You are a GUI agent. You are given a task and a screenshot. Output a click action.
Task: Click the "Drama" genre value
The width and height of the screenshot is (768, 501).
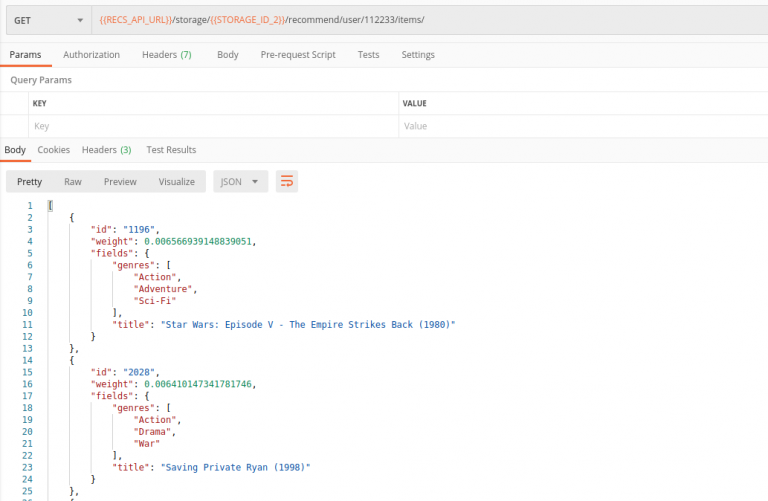[x=152, y=432]
